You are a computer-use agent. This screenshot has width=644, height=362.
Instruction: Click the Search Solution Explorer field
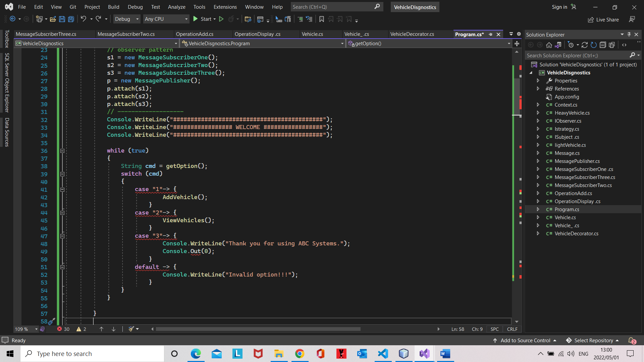[577, 56]
